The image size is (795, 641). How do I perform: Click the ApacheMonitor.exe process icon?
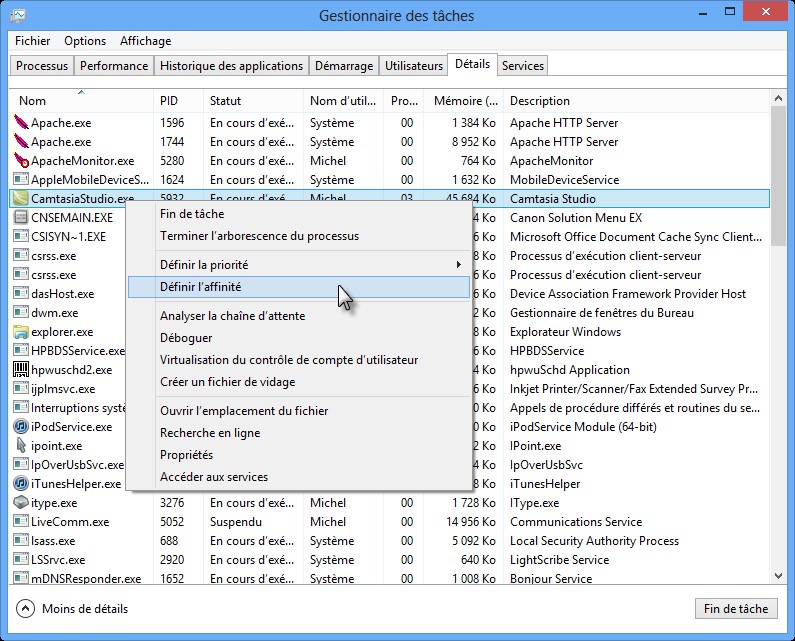21,161
